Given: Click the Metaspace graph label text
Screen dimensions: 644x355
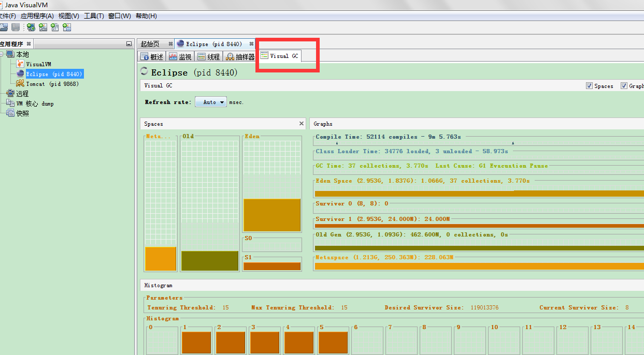Looking at the screenshot, I should tap(384, 257).
